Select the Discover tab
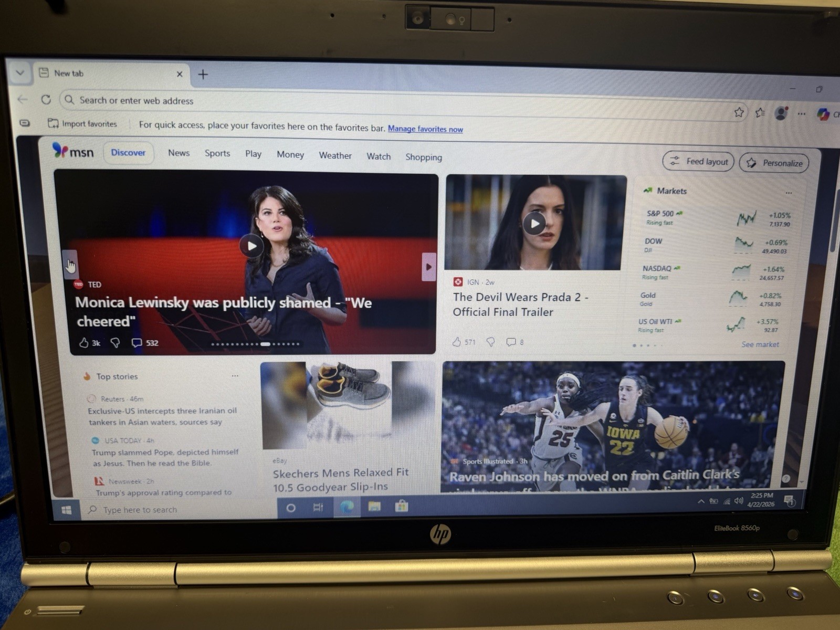The height and width of the screenshot is (630, 840). click(x=128, y=152)
